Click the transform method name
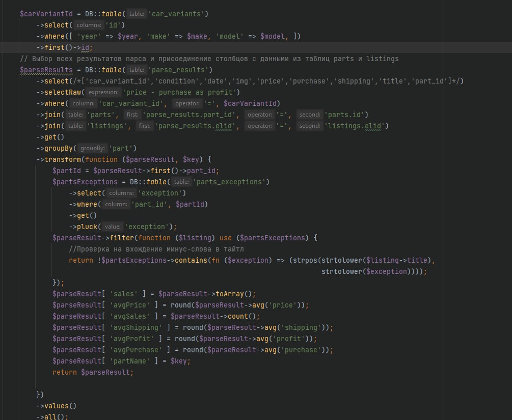Screen dimensions: 512x420 click(x=62, y=159)
